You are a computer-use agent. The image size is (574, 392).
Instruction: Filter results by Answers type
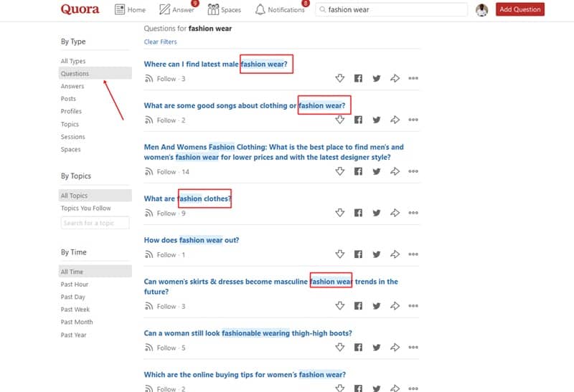coord(72,86)
